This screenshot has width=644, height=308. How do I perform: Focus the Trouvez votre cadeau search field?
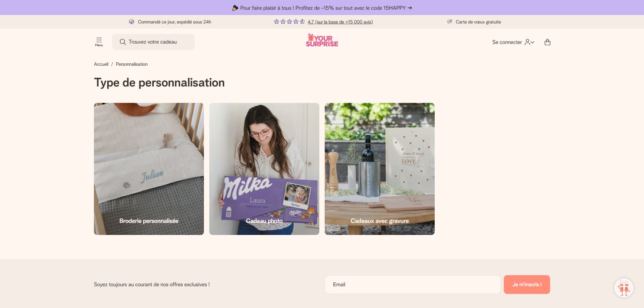pyautogui.click(x=153, y=42)
